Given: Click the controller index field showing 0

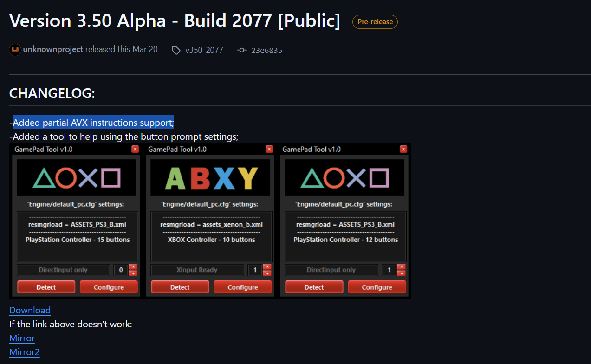Looking at the screenshot, I should click(121, 270).
